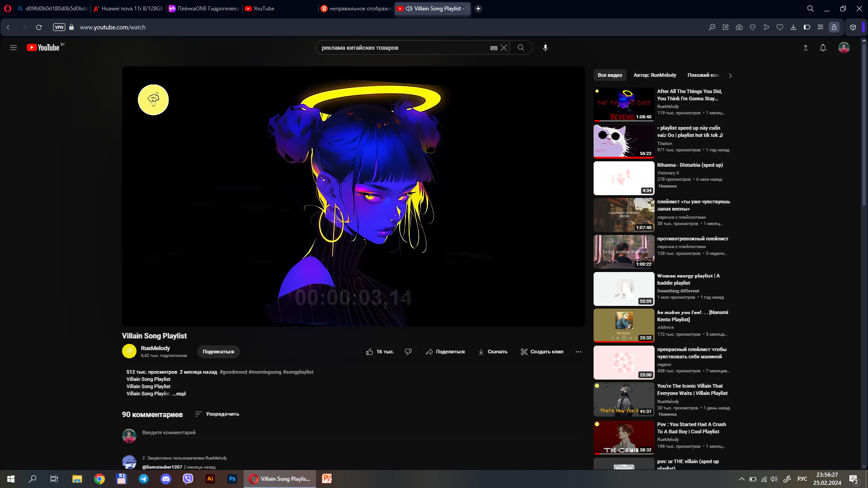Open the Упорядочить comment sort menu
Viewport: 868px width, 488px height.
coord(217,414)
